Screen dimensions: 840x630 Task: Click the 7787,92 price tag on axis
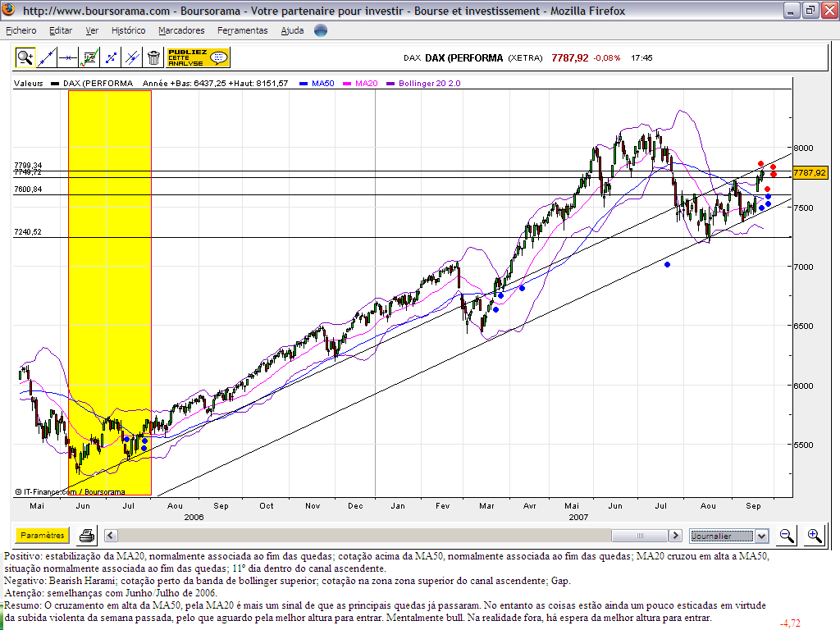click(x=810, y=172)
